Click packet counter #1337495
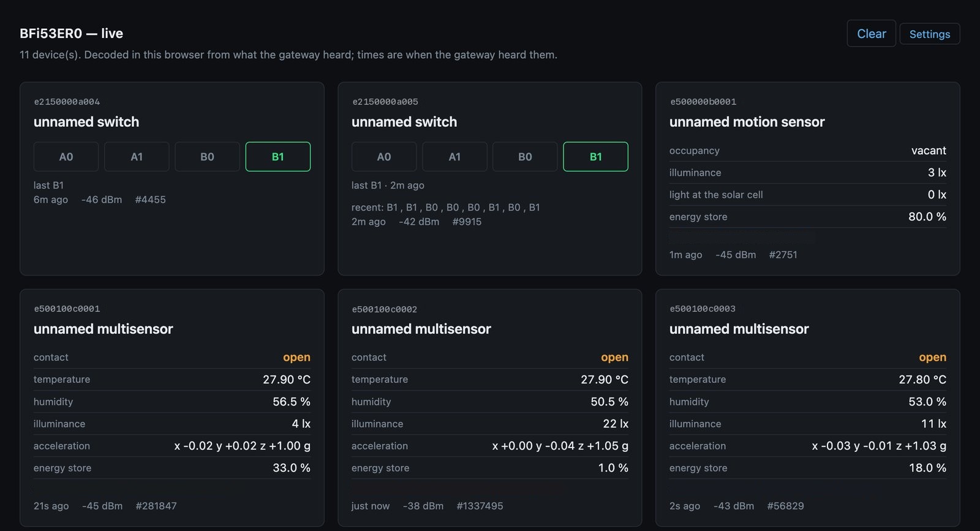The width and height of the screenshot is (980, 531). coord(480,506)
